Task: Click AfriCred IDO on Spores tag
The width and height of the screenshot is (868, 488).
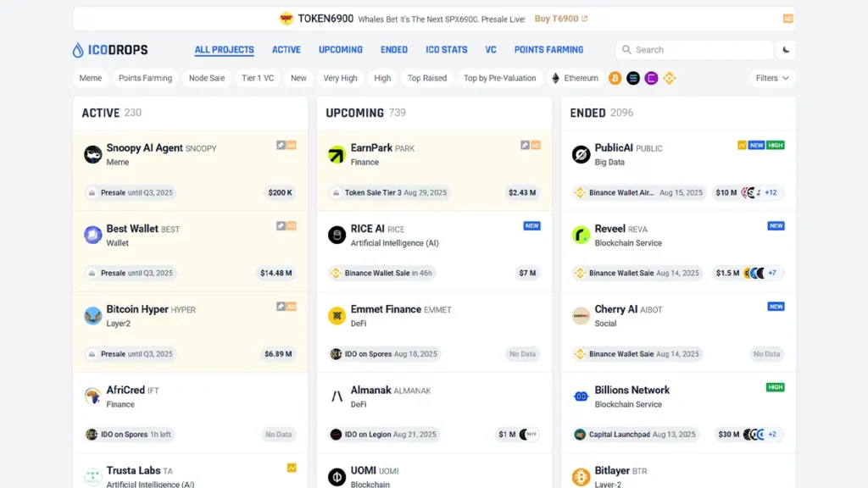Action: click(130, 435)
